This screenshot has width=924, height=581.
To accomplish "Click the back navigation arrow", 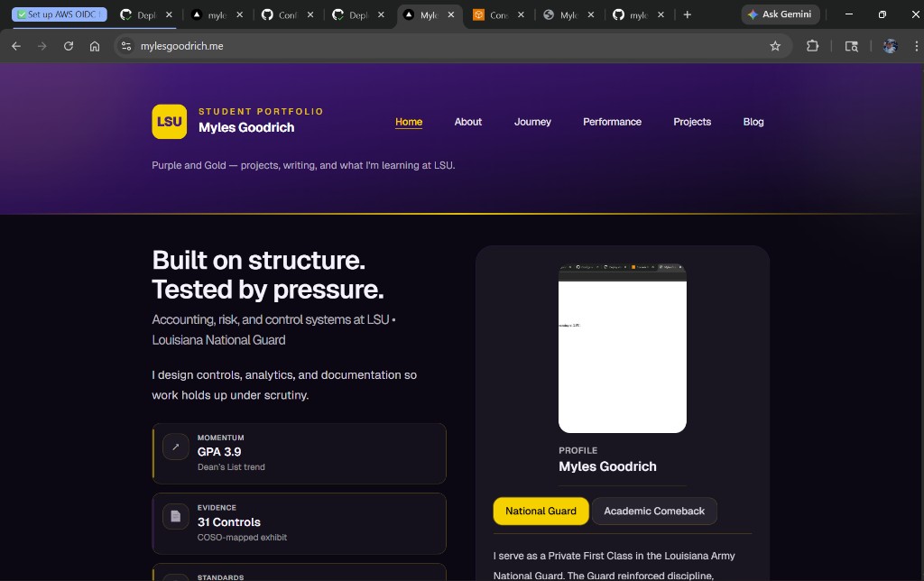I will 16,46.
